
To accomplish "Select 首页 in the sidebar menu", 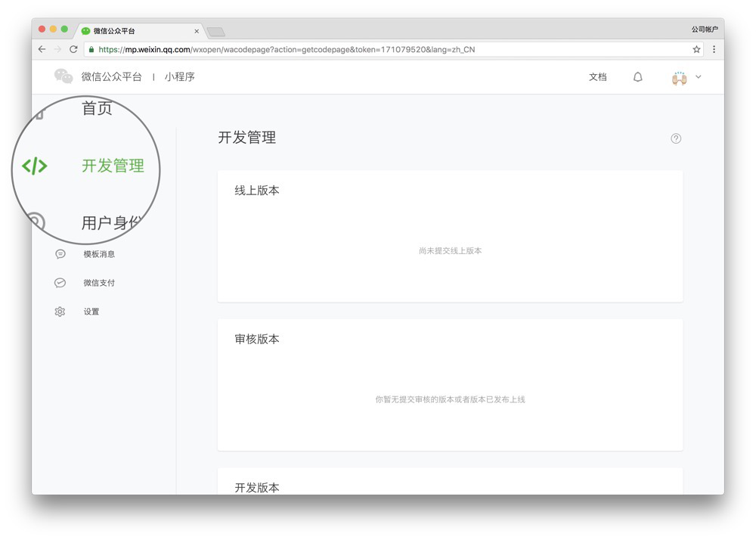I will click(95, 108).
